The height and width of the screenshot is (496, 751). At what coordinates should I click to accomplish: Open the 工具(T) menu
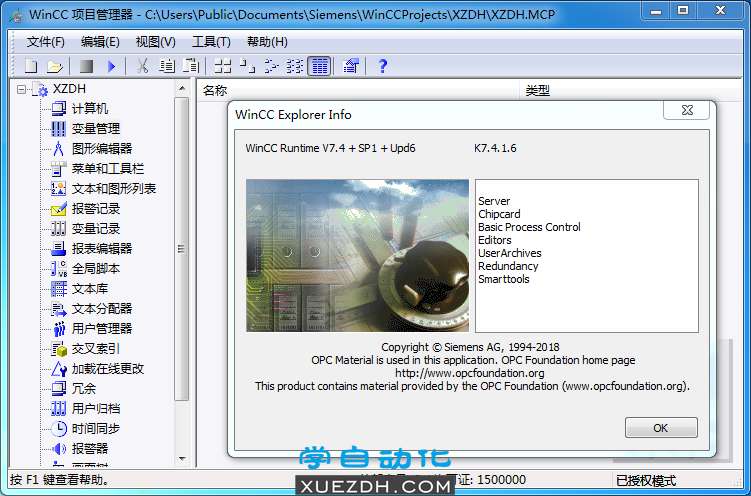211,42
